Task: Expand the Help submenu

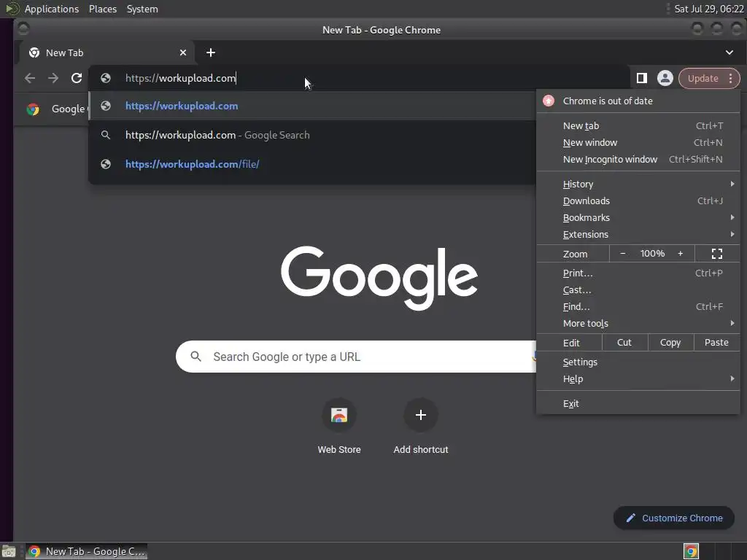Action: (638, 378)
